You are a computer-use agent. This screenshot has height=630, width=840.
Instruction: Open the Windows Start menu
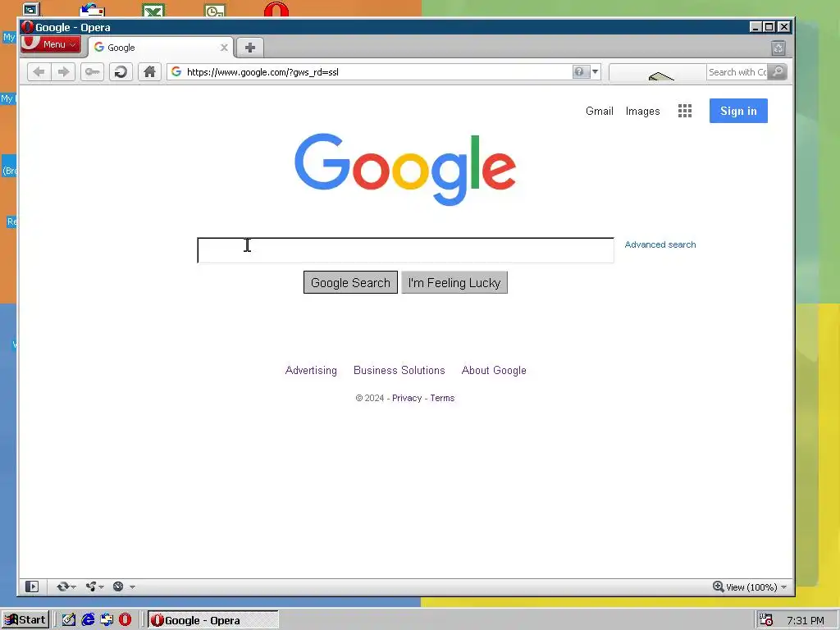click(25, 620)
